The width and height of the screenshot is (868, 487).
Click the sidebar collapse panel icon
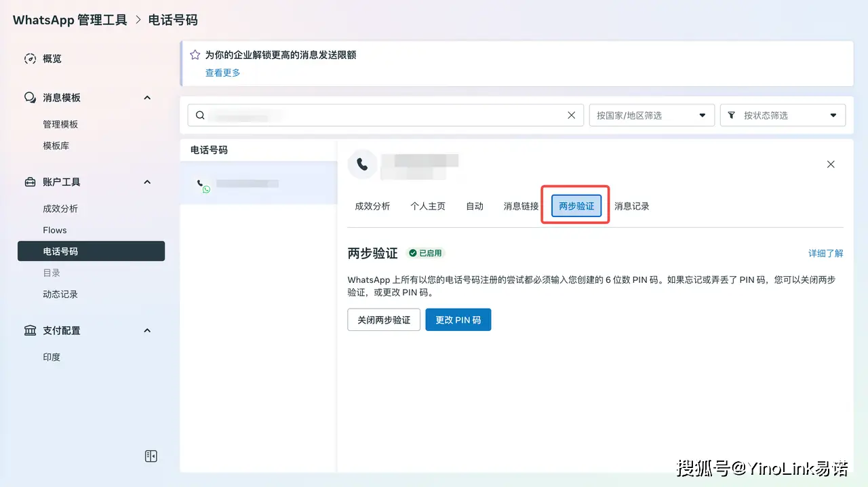tap(151, 456)
